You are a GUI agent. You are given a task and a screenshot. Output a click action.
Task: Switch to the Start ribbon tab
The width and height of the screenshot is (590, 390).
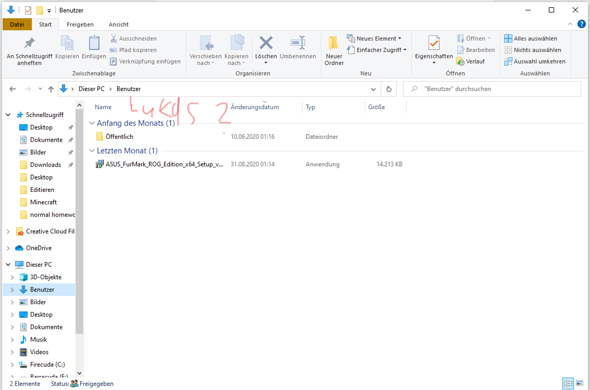click(45, 24)
